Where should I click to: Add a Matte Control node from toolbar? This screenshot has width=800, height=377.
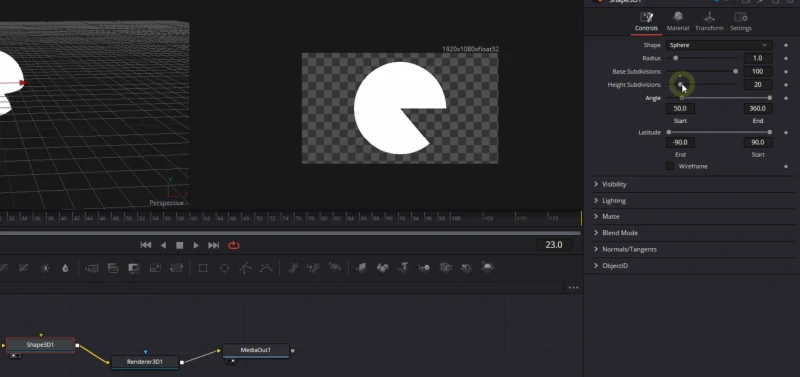point(134,268)
